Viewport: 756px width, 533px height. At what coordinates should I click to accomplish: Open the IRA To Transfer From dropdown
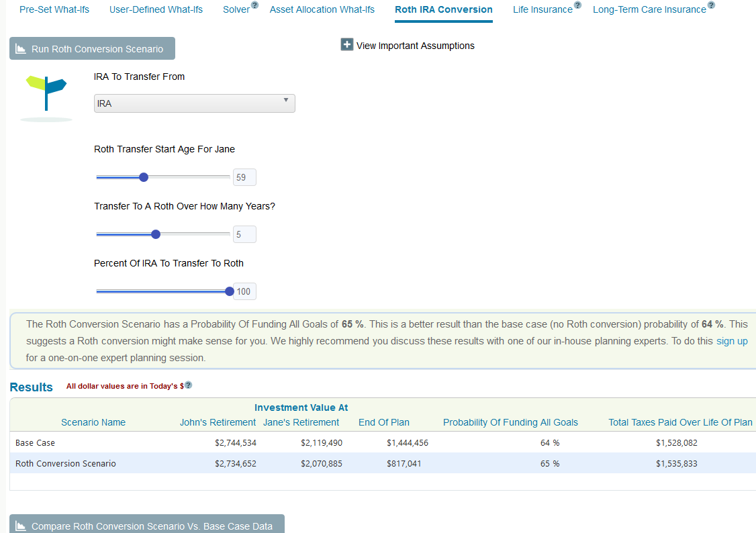coord(194,103)
